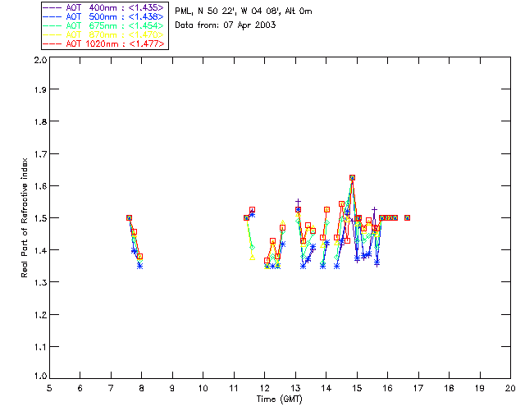The image size is (525, 420).
Task: Click y-axis tick label 1.8
Action: [40, 121]
